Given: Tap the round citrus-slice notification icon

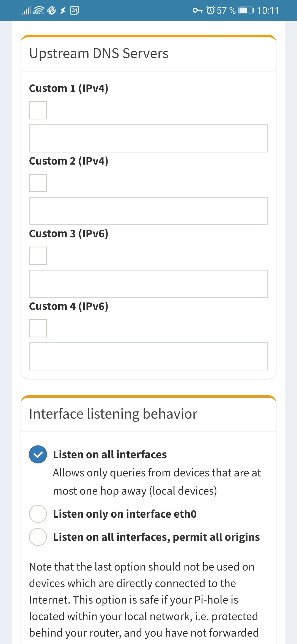Looking at the screenshot, I should tap(51, 10).
